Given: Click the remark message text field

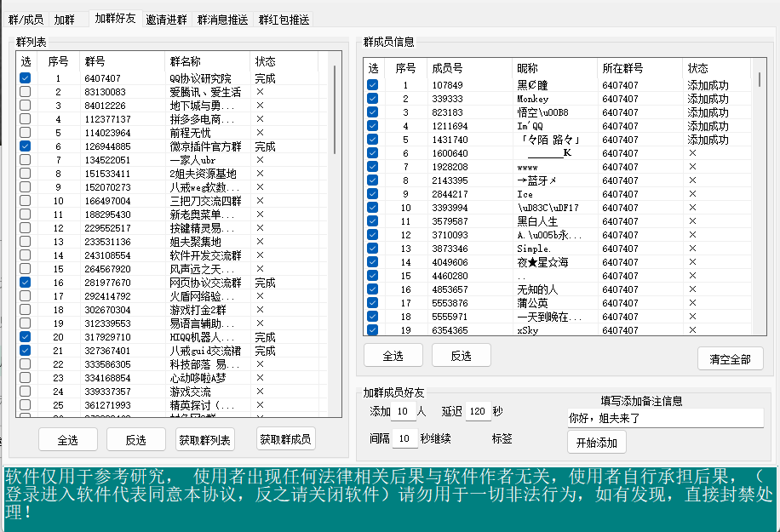Looking at the screenshot, I should tap(664, 418).
